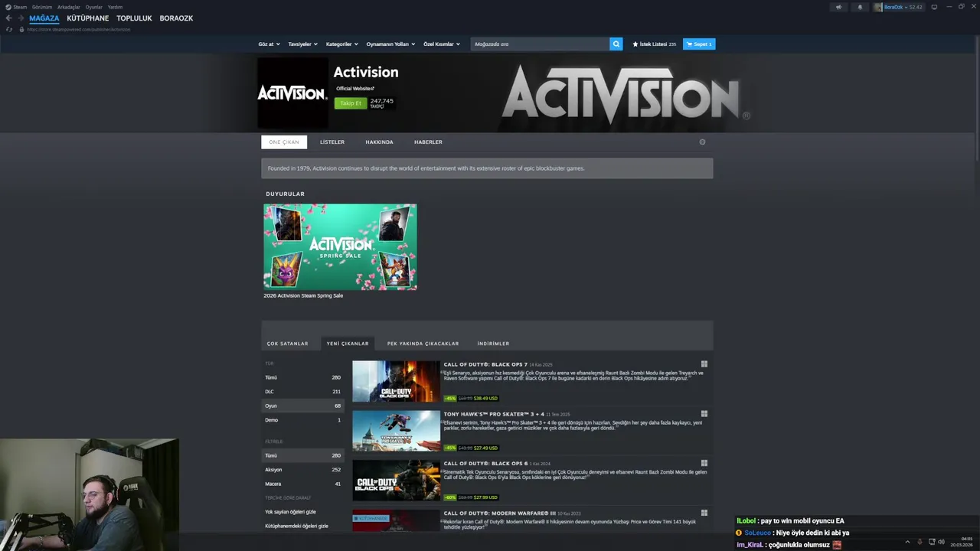The image size is (980, 551).
Task: Filter by Macera genre
Action: pos(302,484)
